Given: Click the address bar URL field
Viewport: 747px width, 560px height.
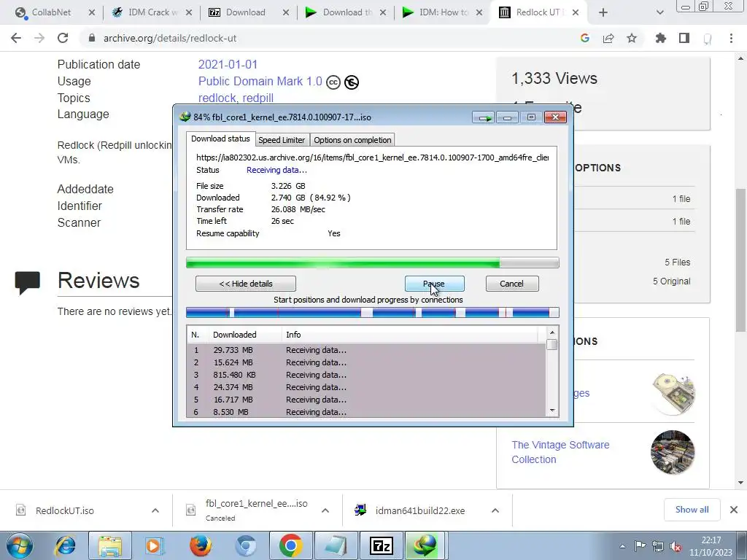Looking at the screenshot, I should (x=329, y=38).
